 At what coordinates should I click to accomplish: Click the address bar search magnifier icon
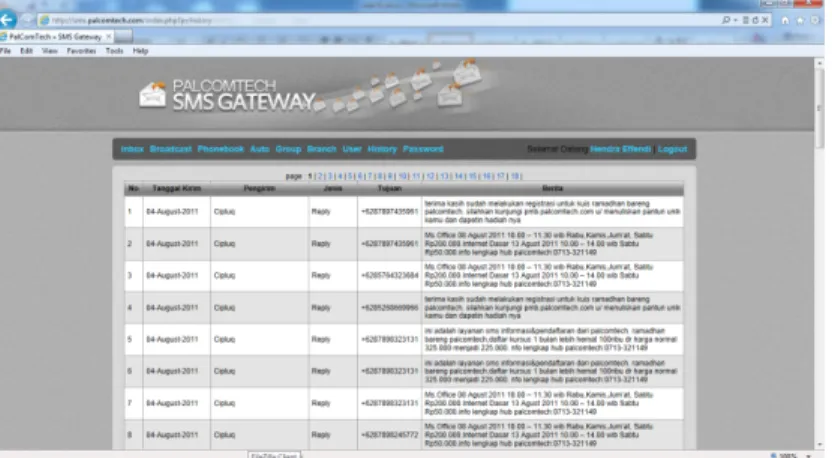(x=726, y=20)
